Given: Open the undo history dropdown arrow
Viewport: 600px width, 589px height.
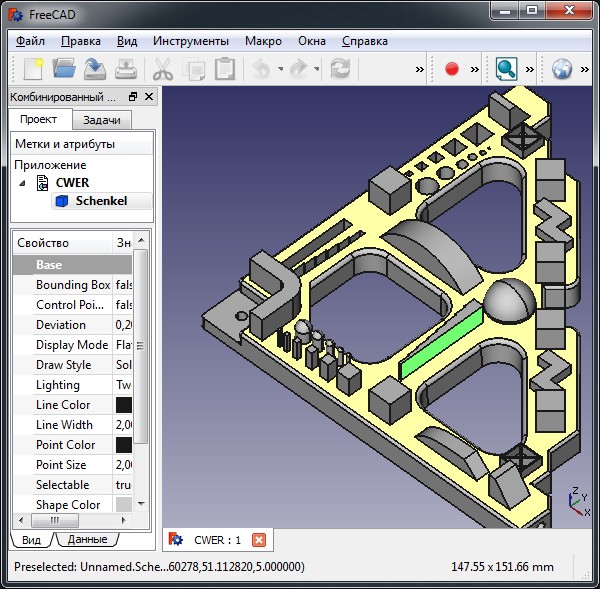Looking at the screenshot, I should click(x=281, y=69).
